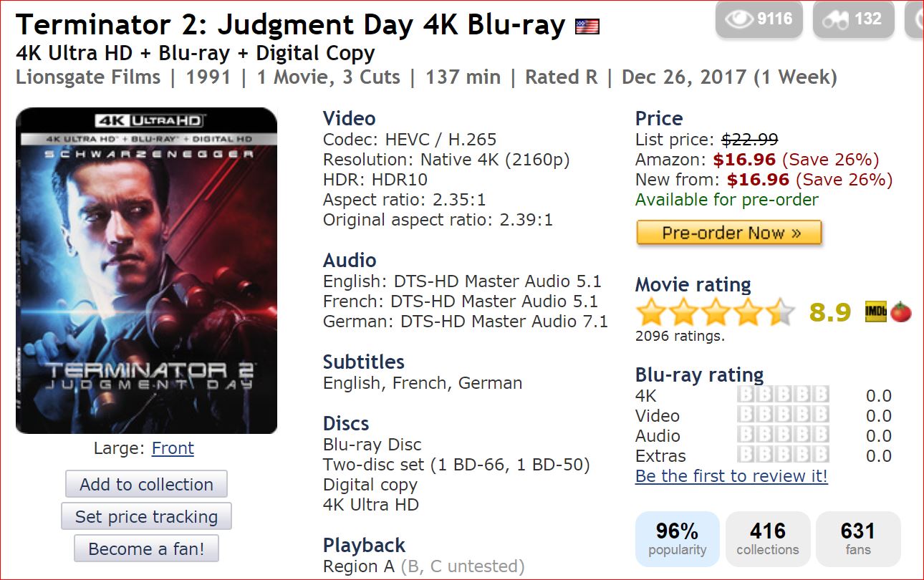The width and height of the screenshot is (924, 580).
Task: Click the 96% popularity box
Action: (x=678, y=539)
